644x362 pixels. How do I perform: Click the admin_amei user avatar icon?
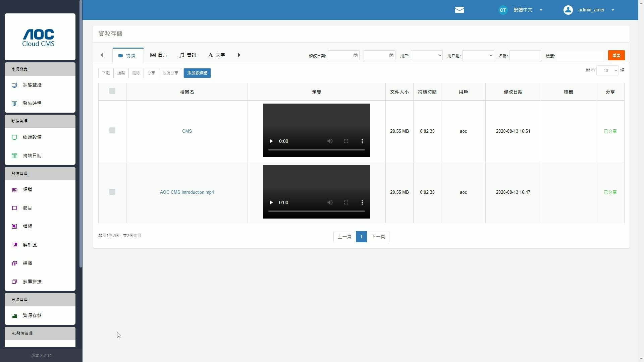[568, 10]
